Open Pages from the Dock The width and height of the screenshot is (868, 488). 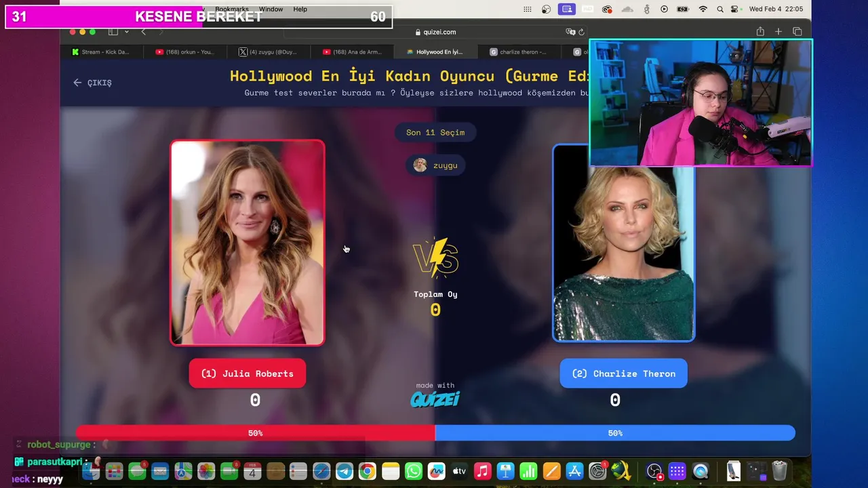pyautogui.click(x=551, y=471)
